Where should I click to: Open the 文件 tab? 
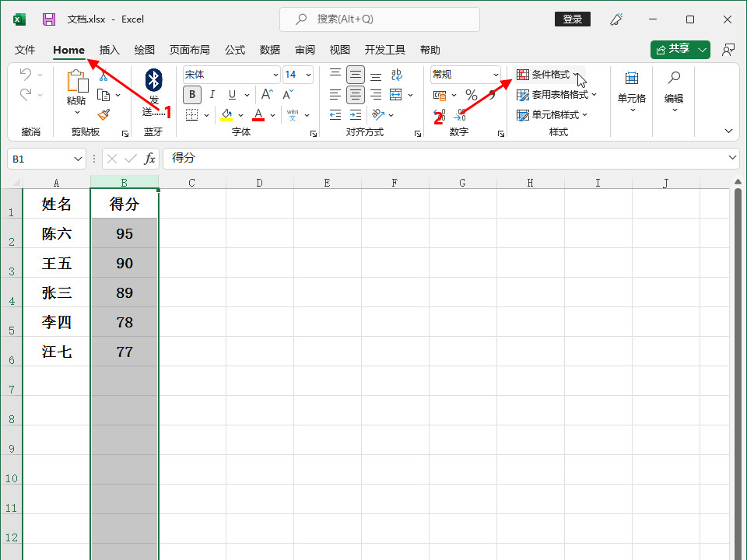(25, 50)
